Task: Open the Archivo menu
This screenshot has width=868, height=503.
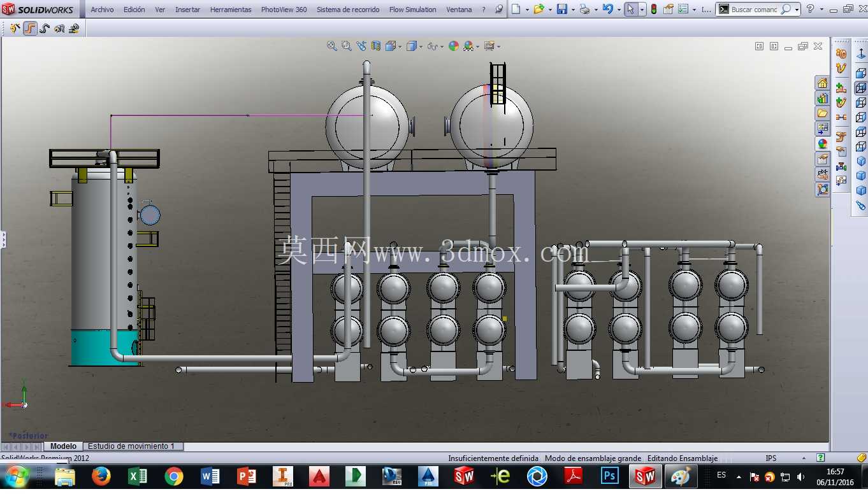Action: [102, 10]
